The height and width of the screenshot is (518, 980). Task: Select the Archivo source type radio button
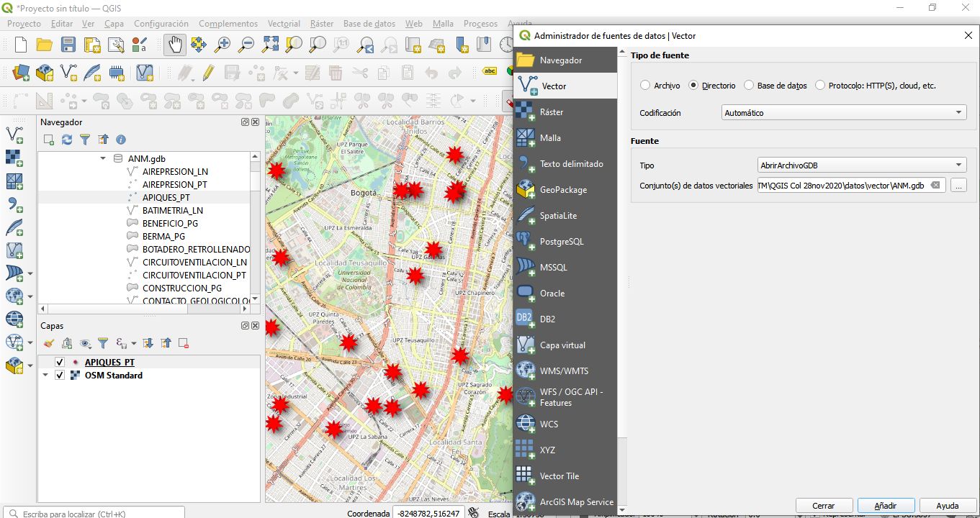[x=645, y=86]
